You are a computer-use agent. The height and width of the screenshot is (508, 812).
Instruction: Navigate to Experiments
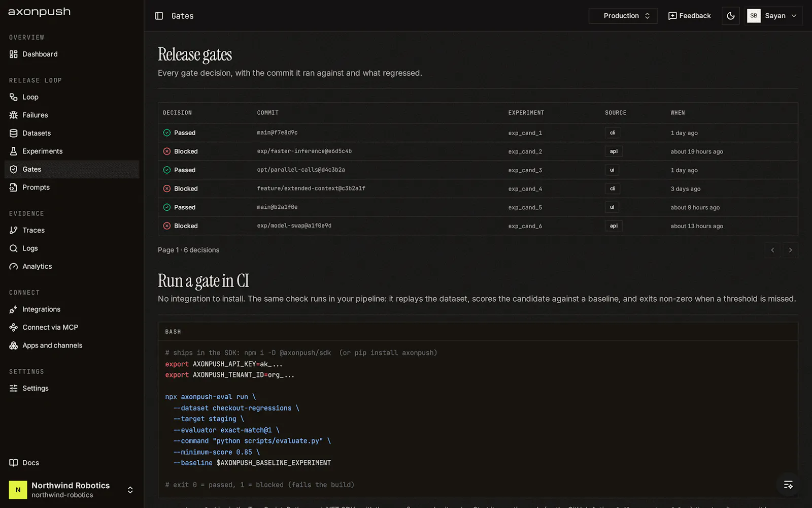[x=72, y=151]
